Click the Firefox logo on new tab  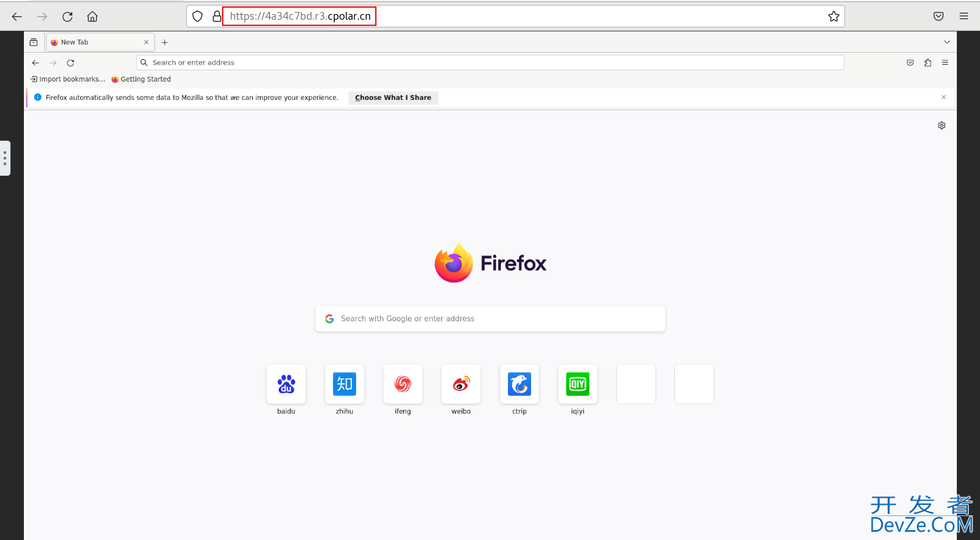(x=490, y=263)
